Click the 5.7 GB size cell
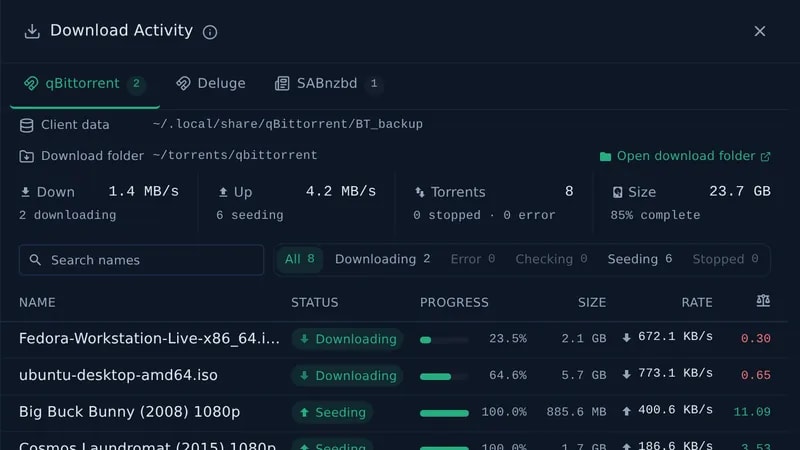The image size is (800, 450). click(584, 376)
